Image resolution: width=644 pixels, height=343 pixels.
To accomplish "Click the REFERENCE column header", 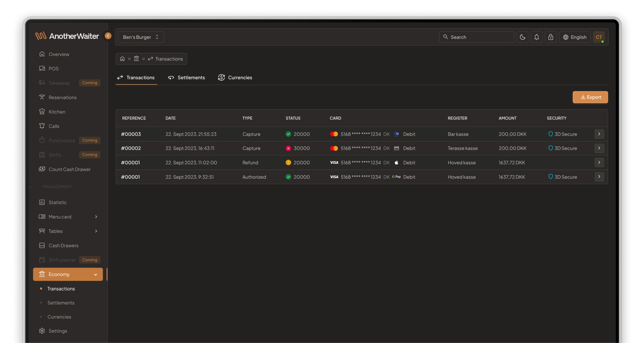I will click(x=134, y=118).
